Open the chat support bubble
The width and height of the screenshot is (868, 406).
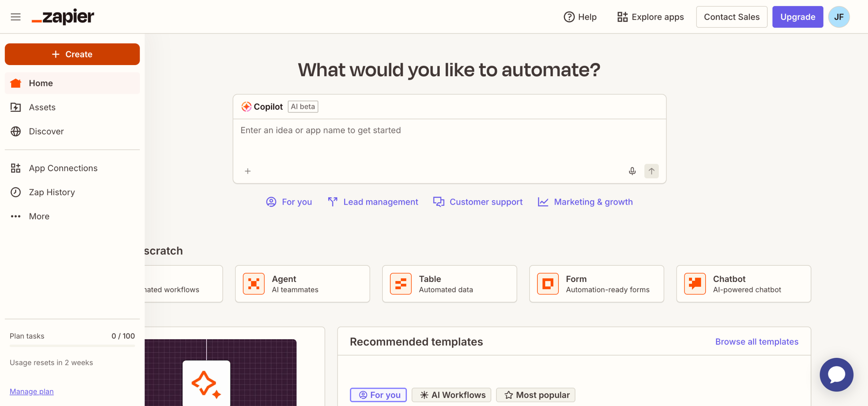coord(836,374)
